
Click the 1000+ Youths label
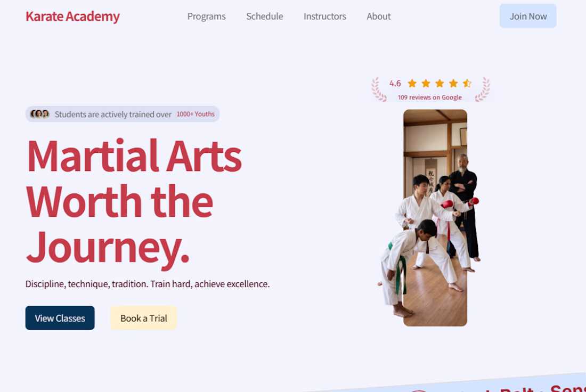click(x=196, y=114)
